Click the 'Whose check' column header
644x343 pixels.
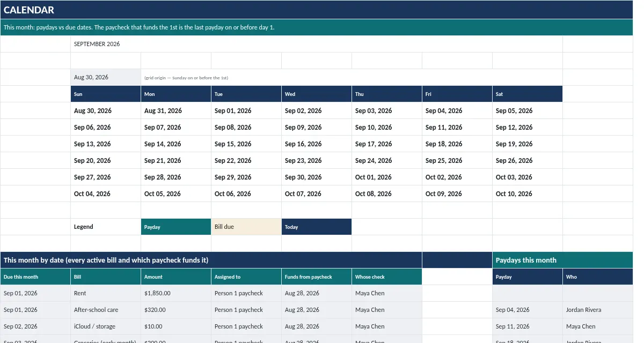pos(387,277)
